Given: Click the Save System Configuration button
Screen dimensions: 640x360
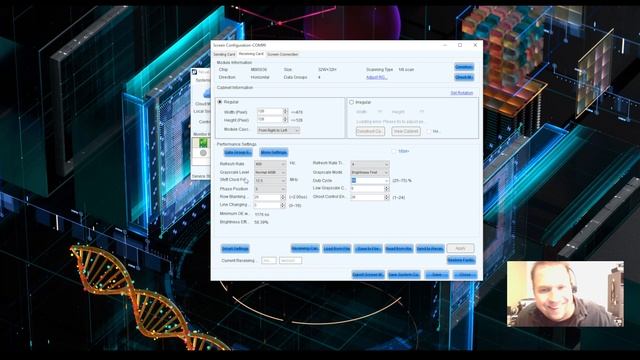Looking at the screenshot, I should pos(404,275).
